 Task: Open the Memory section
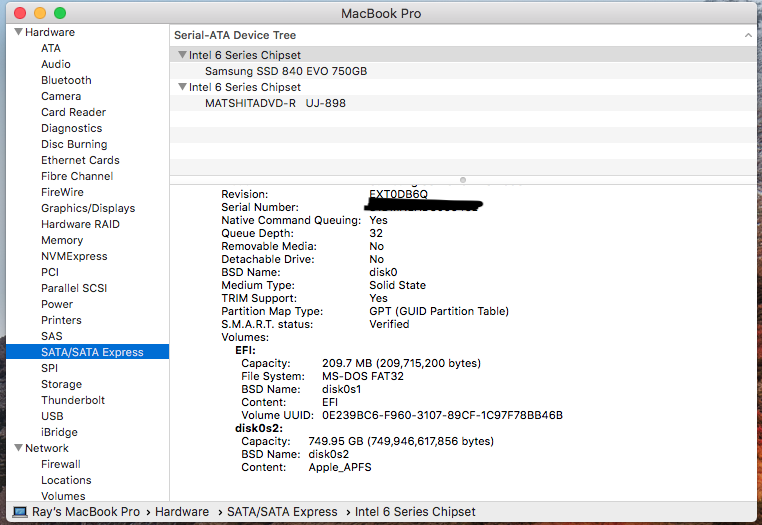pos(62,240)
